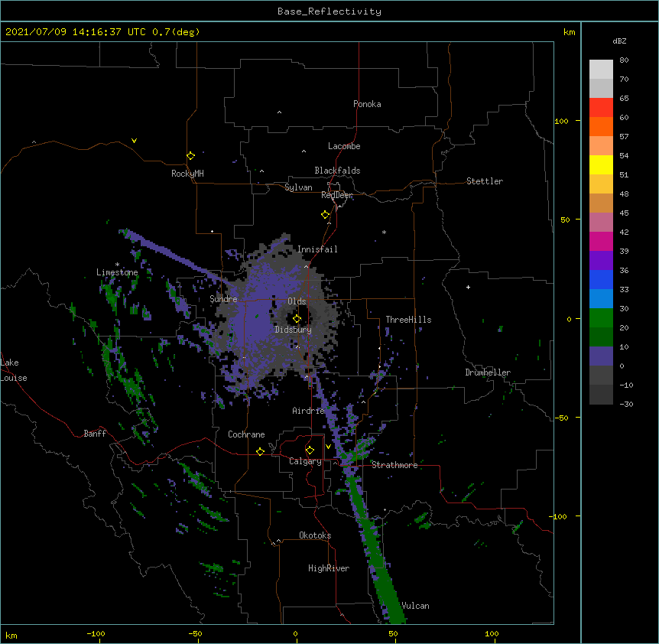Click the white asterisk marker above Limestone
The image size is (659, 644).
[x=117, y=265]
